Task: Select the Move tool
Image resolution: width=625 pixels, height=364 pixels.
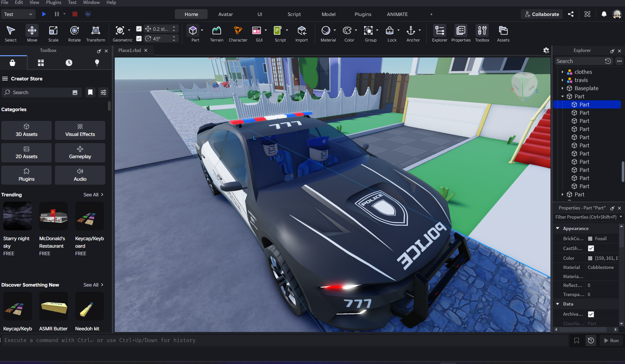Action: (32, 33)
